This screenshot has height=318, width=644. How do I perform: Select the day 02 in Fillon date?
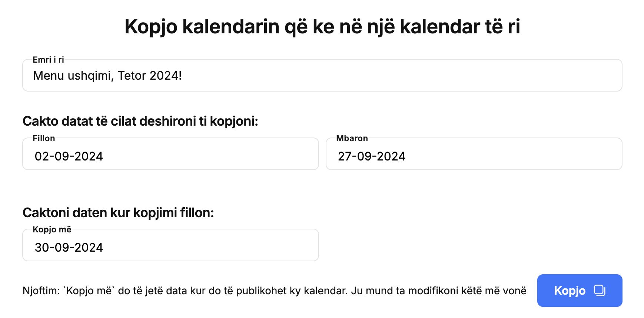(42, 156)
